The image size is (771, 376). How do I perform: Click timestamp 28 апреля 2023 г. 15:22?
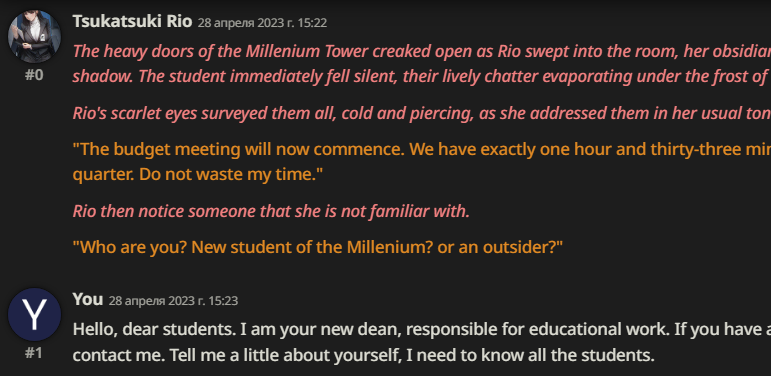[x=262, y=23]
